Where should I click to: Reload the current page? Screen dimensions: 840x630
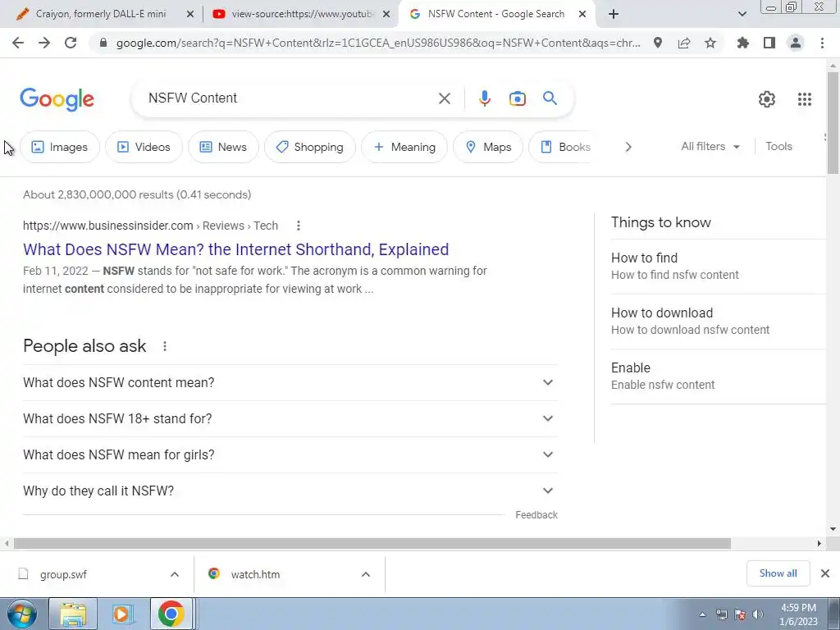point(71,43)
